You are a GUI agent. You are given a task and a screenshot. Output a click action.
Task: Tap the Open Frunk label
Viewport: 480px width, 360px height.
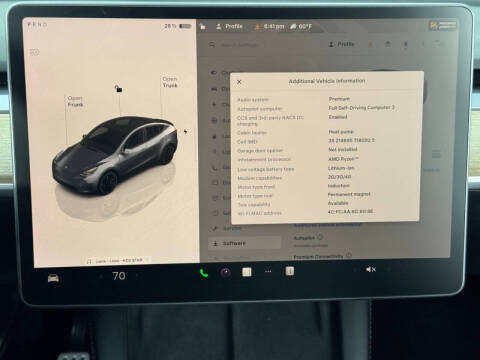pos(75,101)
